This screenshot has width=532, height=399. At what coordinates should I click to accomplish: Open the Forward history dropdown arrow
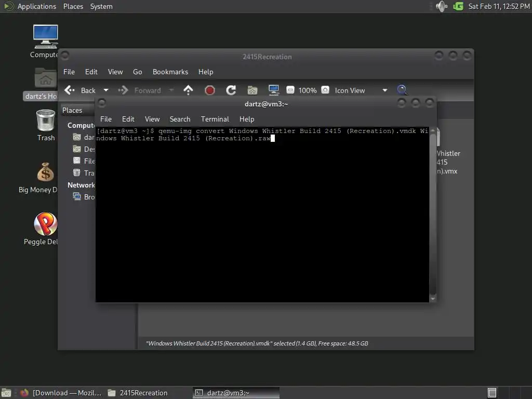pyautogui.click(x=171, y=90)
